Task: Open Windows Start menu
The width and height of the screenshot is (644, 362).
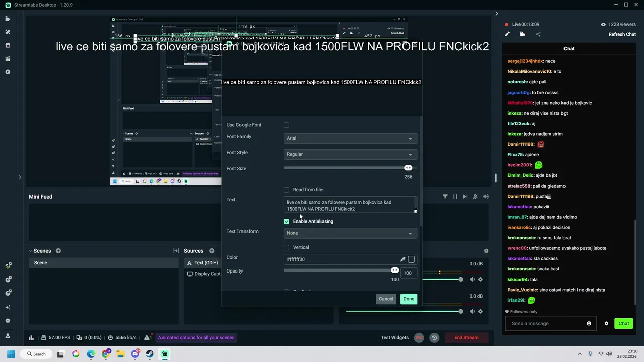Action: point(11,354)
